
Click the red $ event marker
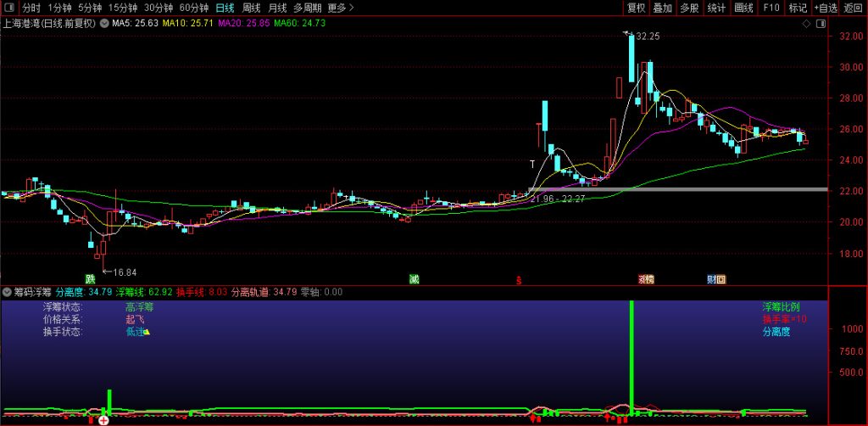click(519, 278)
